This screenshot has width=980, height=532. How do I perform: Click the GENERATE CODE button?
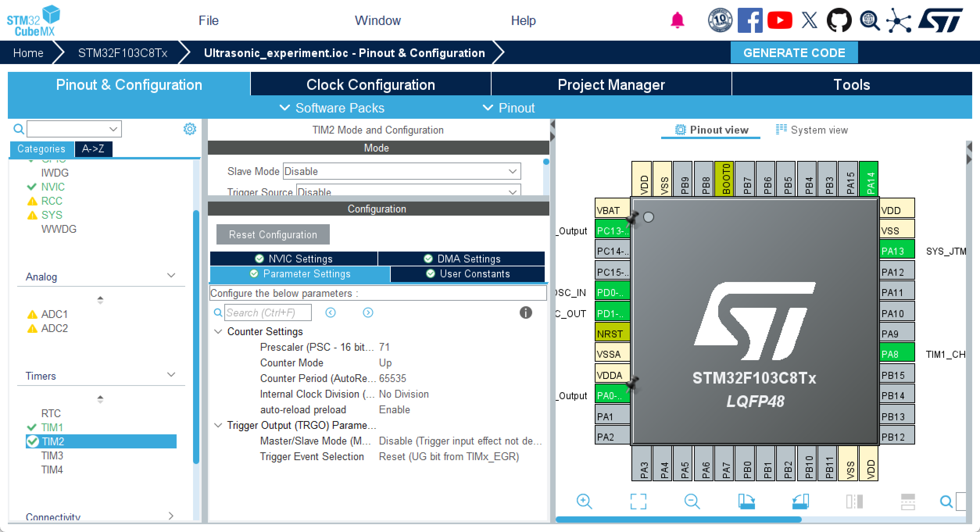coord(794,52)
